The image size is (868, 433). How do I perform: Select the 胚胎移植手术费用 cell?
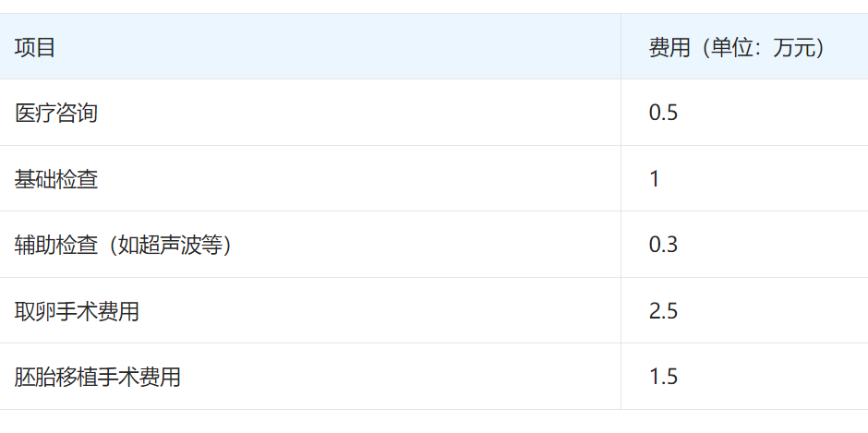pos(310,377)
